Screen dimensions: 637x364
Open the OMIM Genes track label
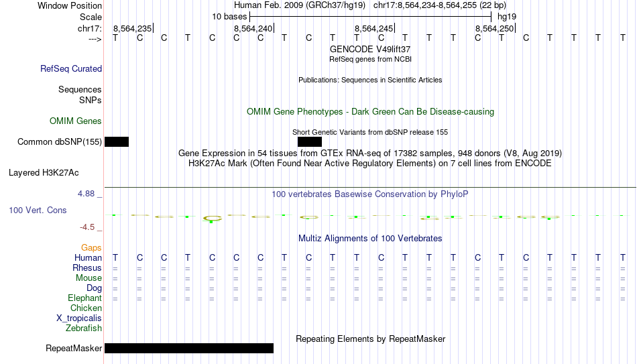pos(76,121)
